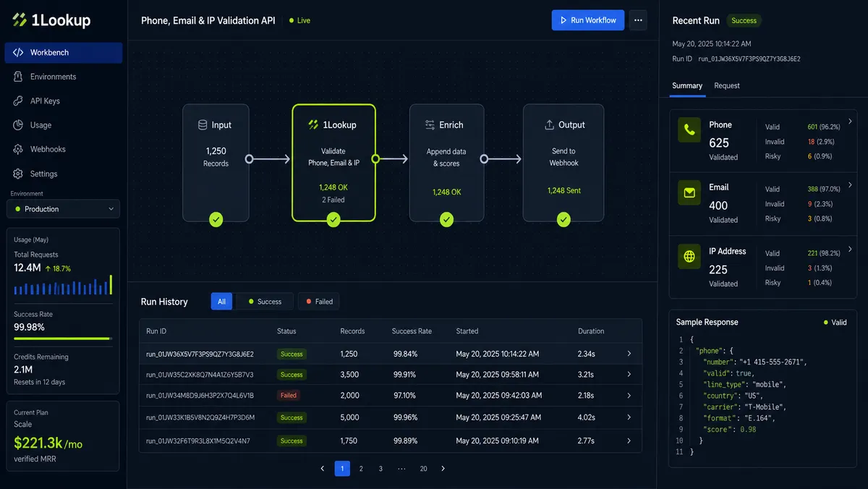
Task: Filter run history by Success
Action: pos(265,302)
